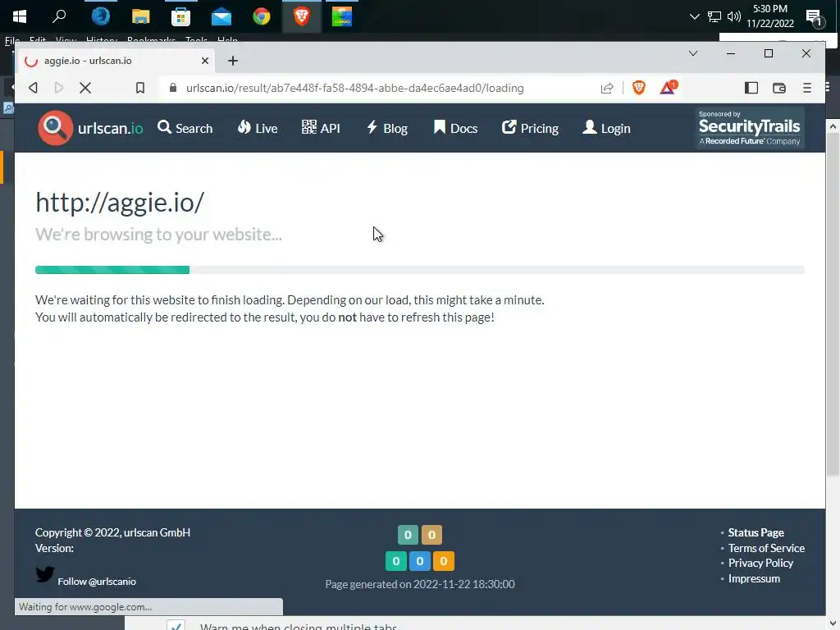Visit the urlscan Blog
Image resolution: width=840 pixels, height=630 pixels.
tap(387, 128)
